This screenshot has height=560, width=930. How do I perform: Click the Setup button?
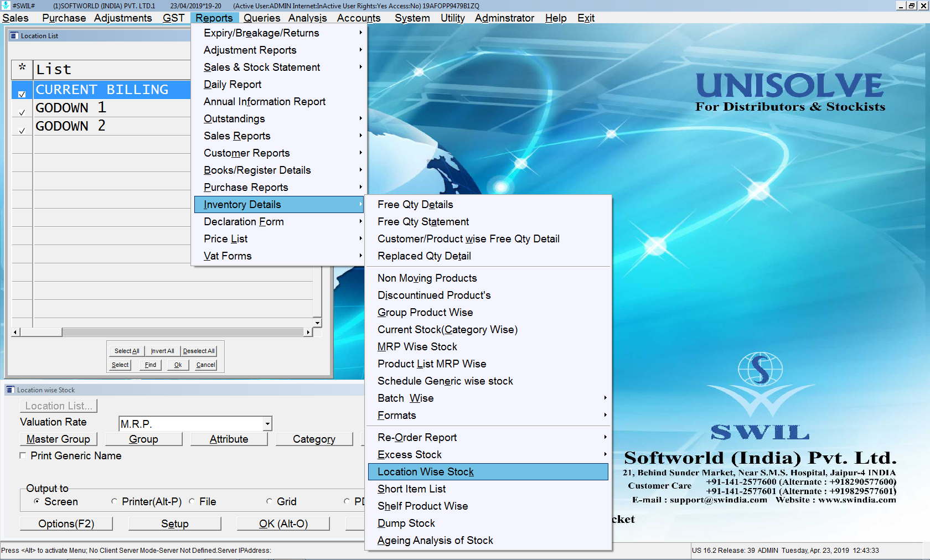(175, 523)
